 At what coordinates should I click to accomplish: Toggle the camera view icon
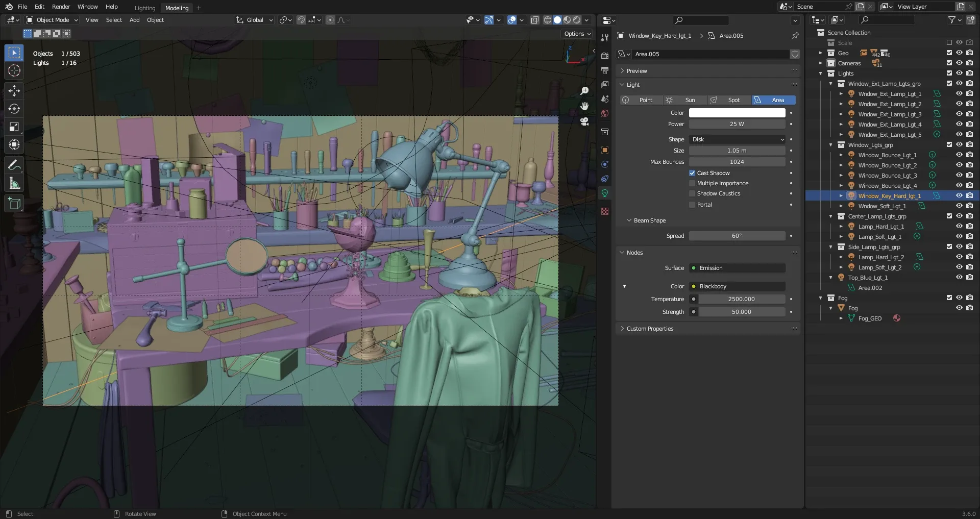pyautogui.click(x=584, y=121)
